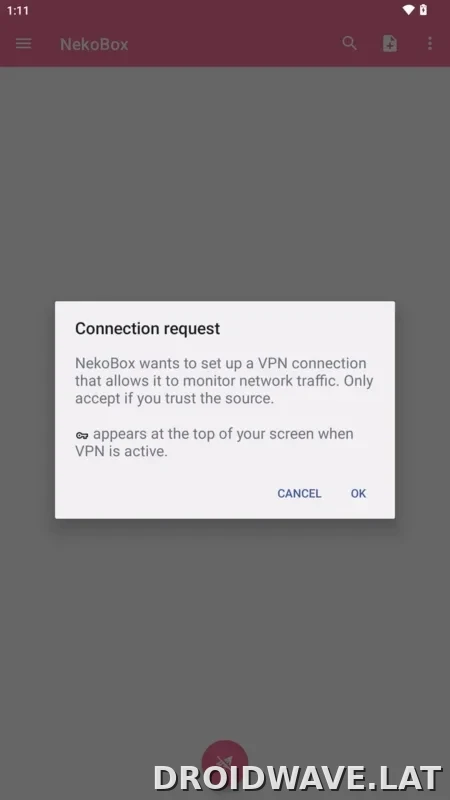
Task: Click the add profile file icon
Action: [x=390, y=43]
